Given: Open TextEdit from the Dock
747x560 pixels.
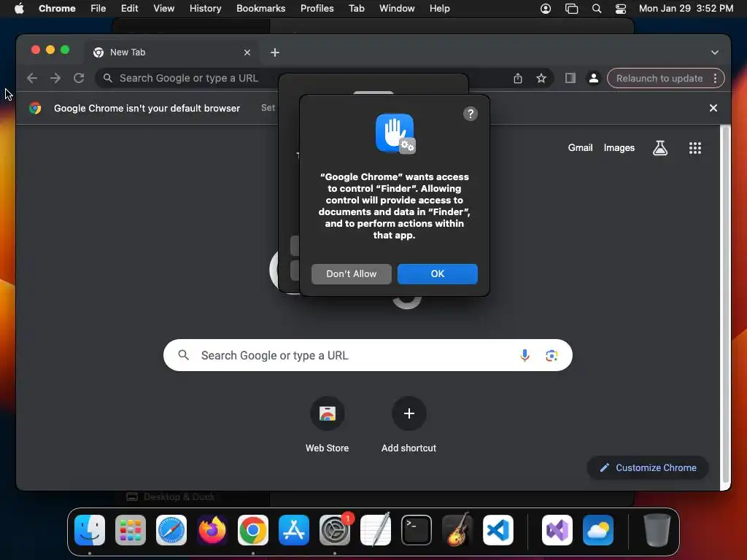Looking at the screenshot, I should click(376, 530).
